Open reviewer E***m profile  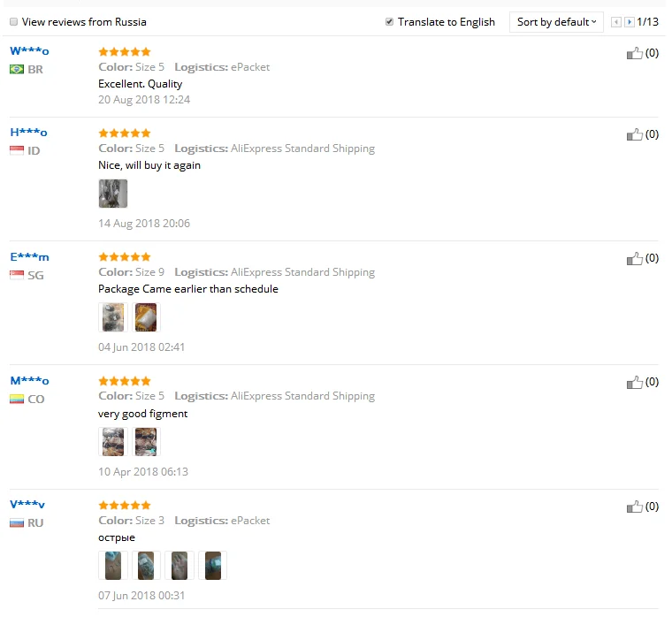click(29, 257)
